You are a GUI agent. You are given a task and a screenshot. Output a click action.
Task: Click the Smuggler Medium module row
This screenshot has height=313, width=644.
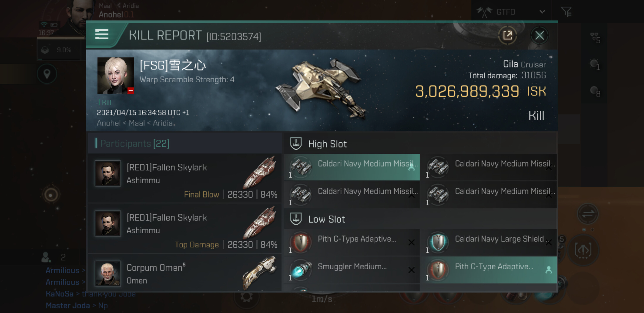point(352,270)
